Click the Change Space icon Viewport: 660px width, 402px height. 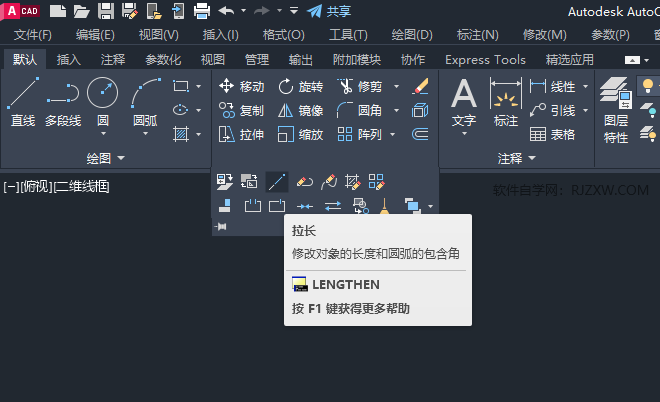pyautogui.click(x=249, y=182)
